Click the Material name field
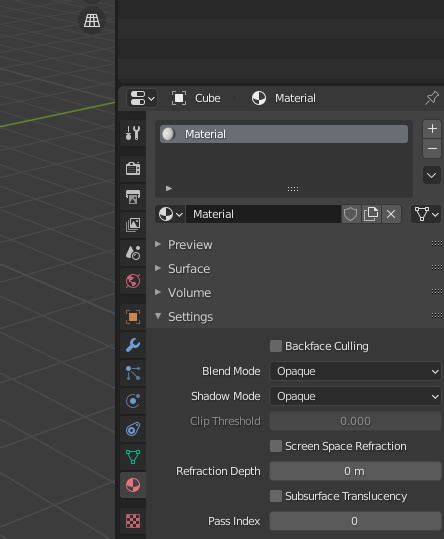The width and height of the screenshot is (444, 539). tap(263, 214)
